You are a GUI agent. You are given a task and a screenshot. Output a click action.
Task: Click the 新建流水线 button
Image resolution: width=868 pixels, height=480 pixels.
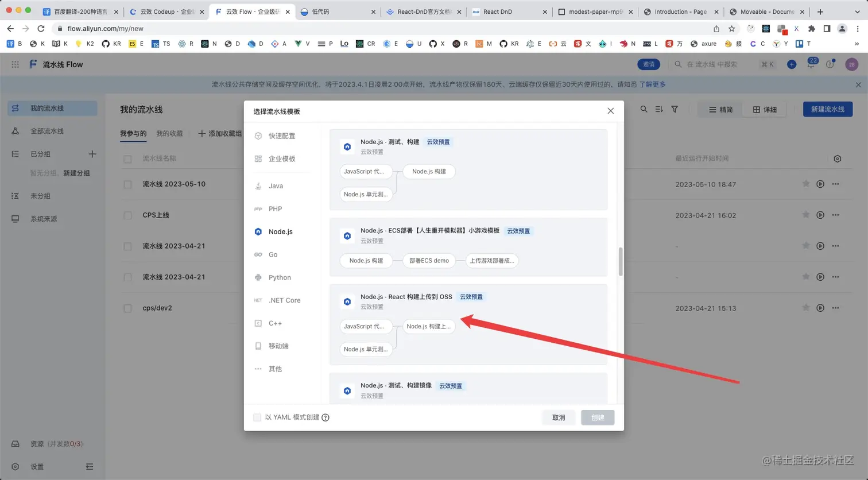tap(828, 109)
